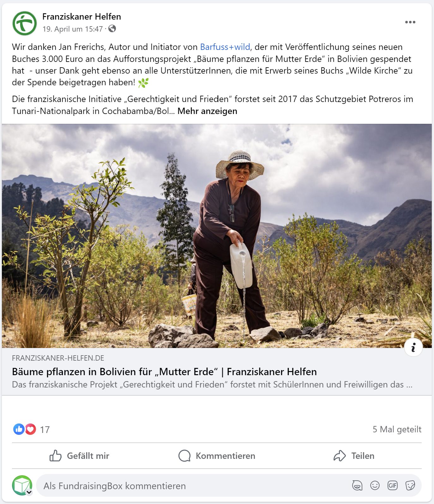View the 5 Mal geteilt shares list
This screenshot has height=504, width=434.
tap(397, 429)
